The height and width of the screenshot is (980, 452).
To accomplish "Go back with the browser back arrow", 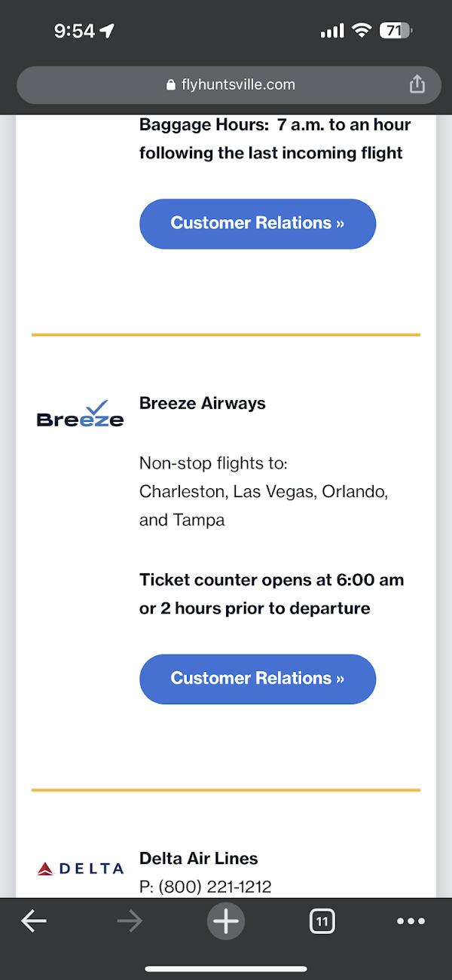I will [x=33, y=920].
